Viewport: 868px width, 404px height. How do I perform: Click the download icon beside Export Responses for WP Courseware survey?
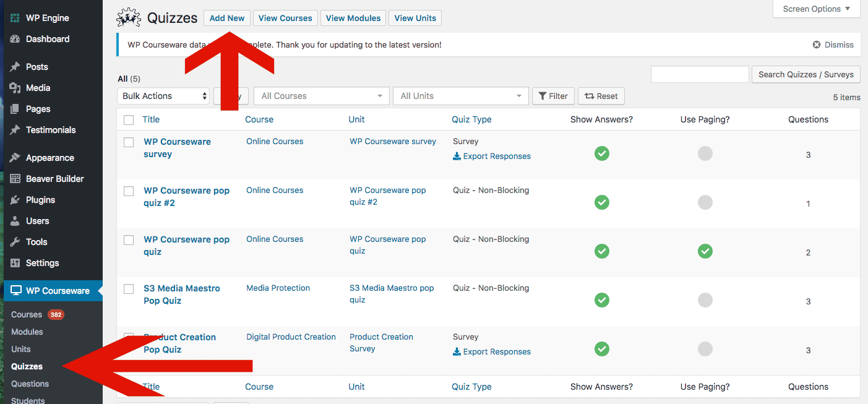457,157
